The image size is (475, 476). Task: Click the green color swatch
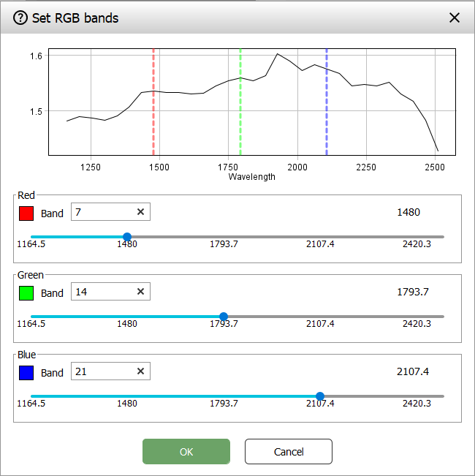point(27,293)
